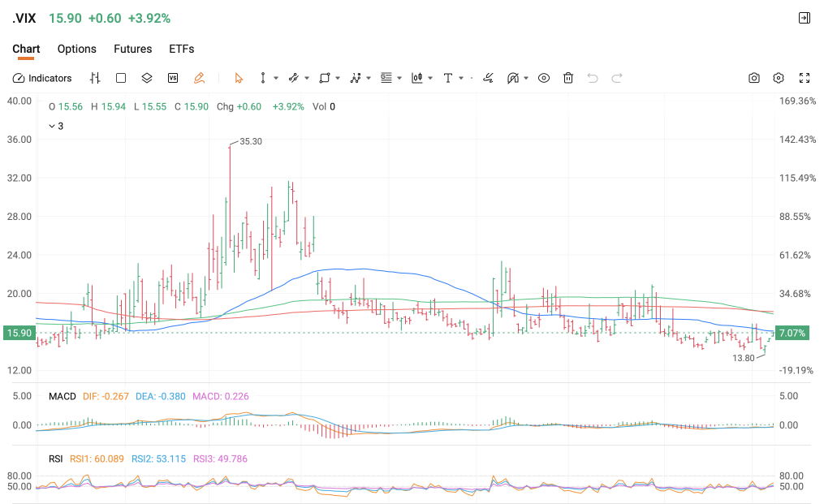Take a chart snapshot with camera icon

753,78
